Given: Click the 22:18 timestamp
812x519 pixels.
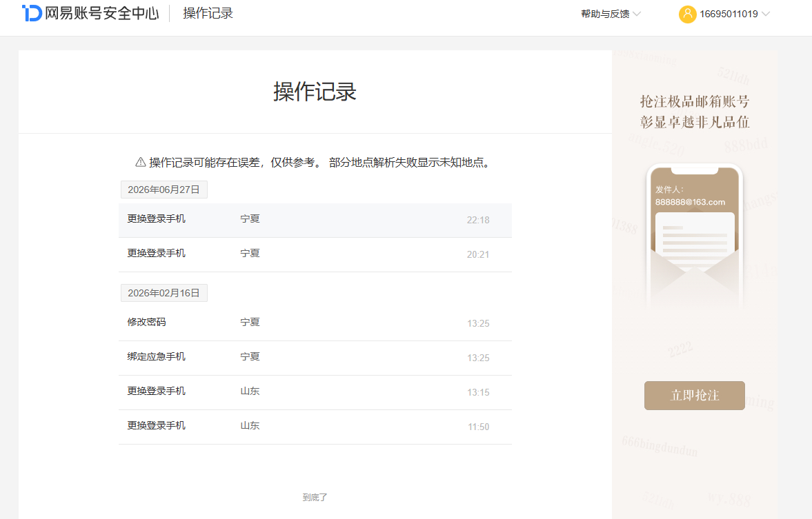Looking at the screenshot, I should pos(478,220).
